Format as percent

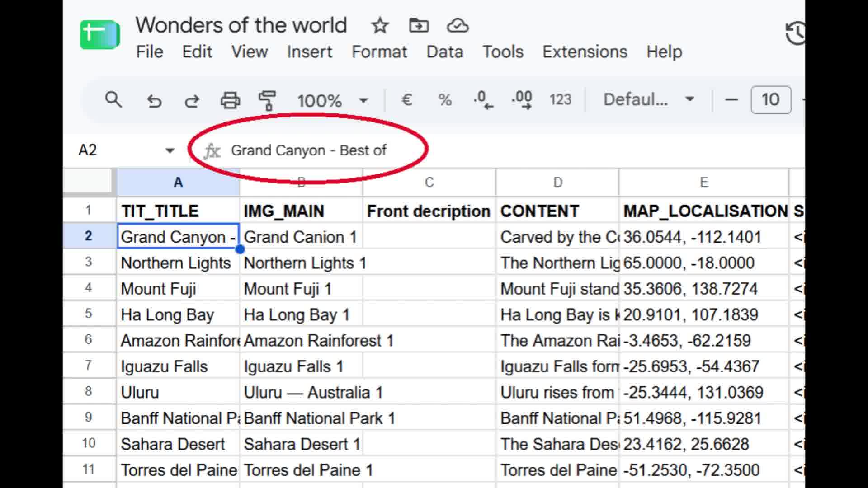(x=445, y=100)
